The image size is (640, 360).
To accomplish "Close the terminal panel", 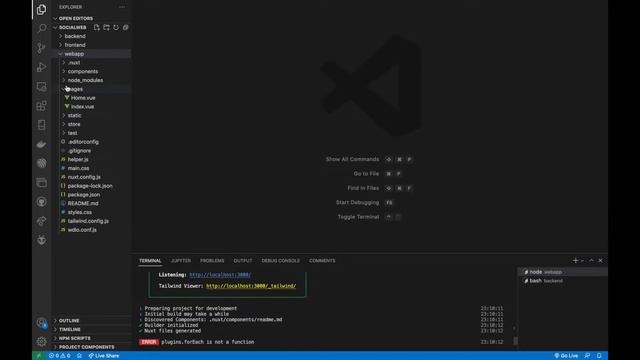I will (600, 260).
